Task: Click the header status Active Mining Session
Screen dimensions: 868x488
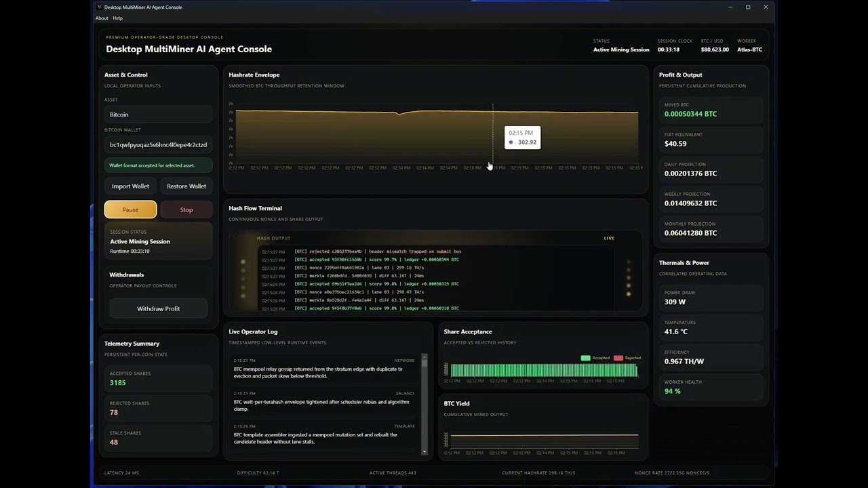Action: pyautogui.click(x=621, y=49)
